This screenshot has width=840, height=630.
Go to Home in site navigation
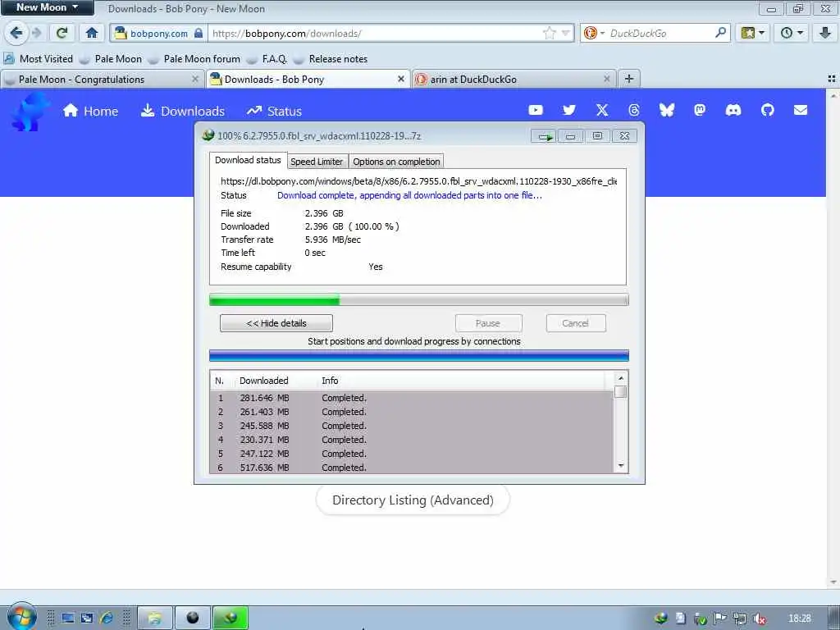point(90,111)
